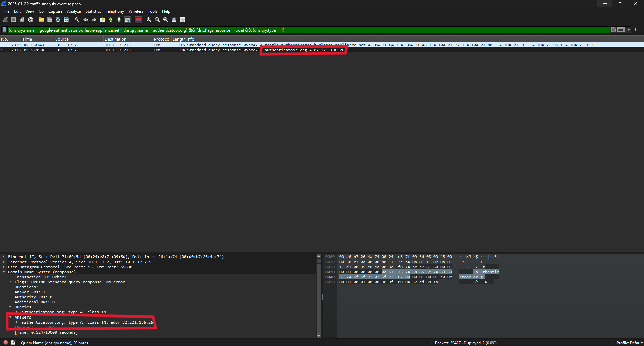Open a capture file with folder icon
Viewport: 644px width, 346px height.
tap(41, 20)
